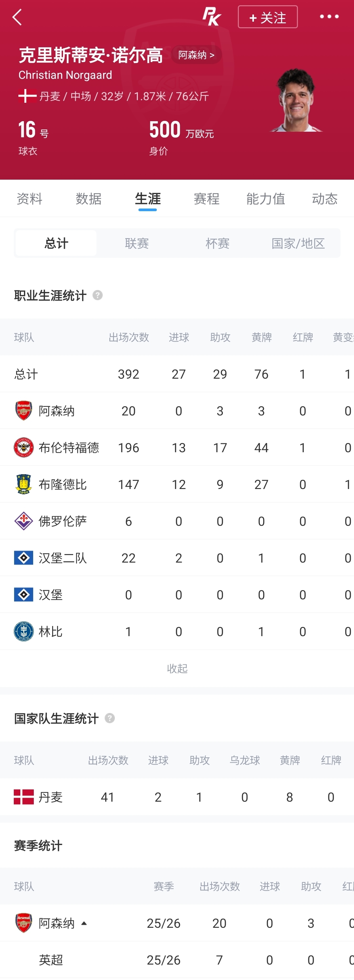Open the 阿森纳 team chevron tag
Image resolution: width=354 pixels, height=980 pixels.
[x=196, y=55]
